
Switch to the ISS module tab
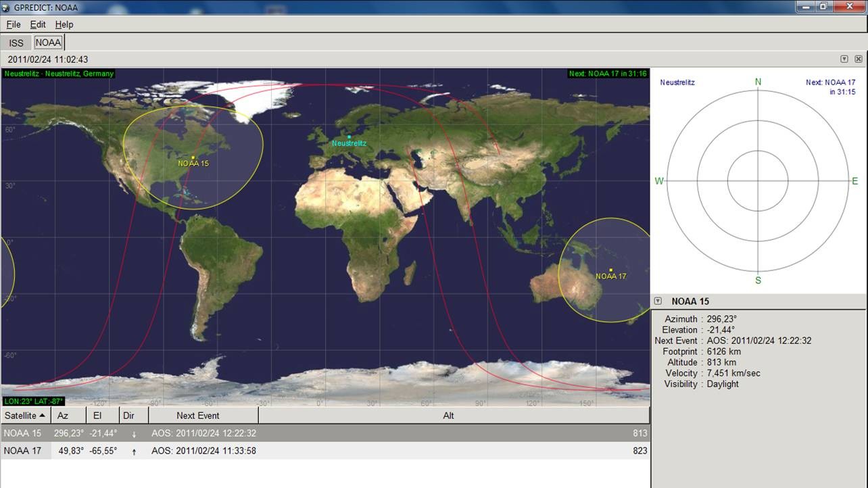coord(16,43)
